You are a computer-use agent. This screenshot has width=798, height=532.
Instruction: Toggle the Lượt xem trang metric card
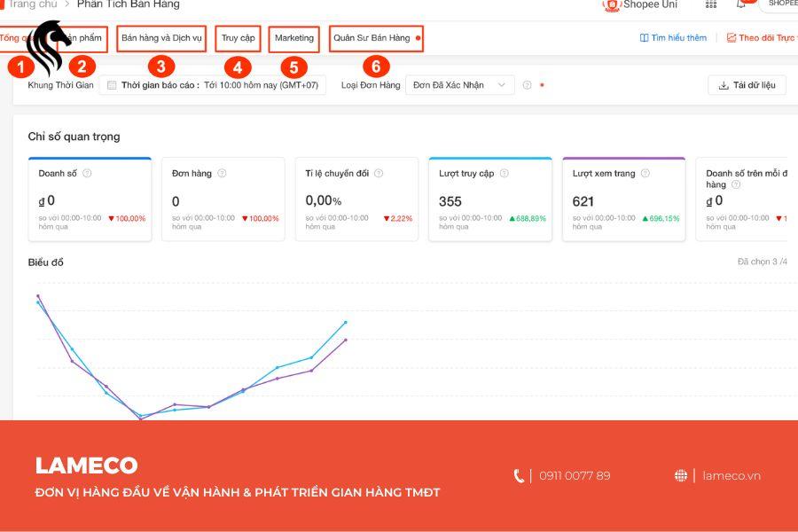(624, 199)
